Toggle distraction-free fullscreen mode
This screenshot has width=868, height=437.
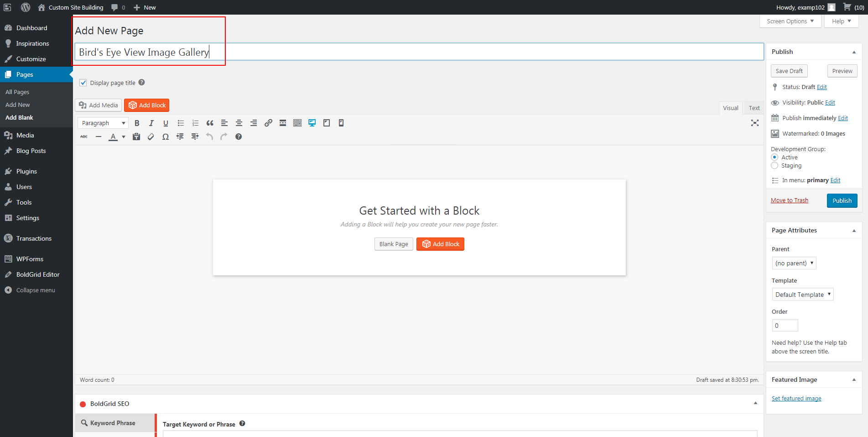pyautogui.click(x=755, y=123)
